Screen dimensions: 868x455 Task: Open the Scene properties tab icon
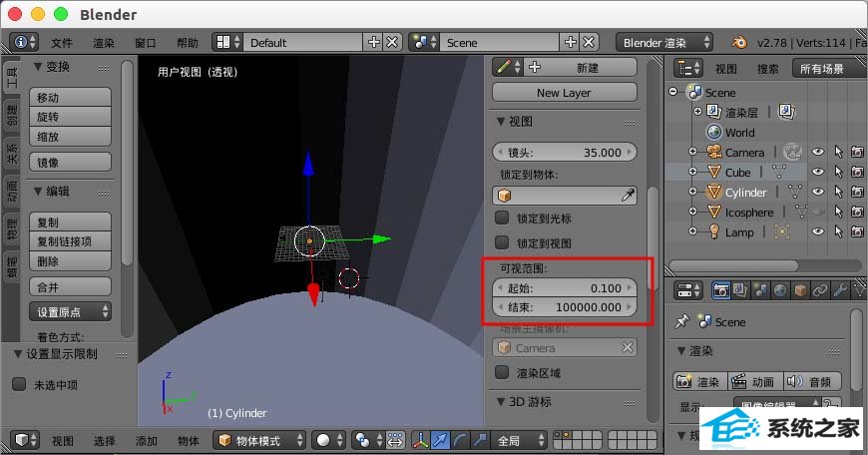pyautogui.click(x=760, y=290)
